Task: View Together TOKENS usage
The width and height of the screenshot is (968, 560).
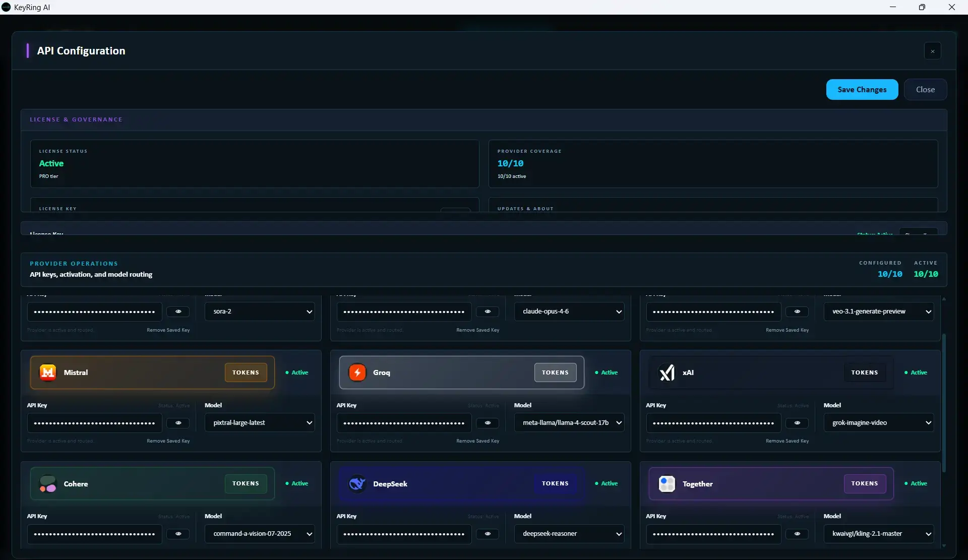Action: pyautogui.click(x=865, y=484)
